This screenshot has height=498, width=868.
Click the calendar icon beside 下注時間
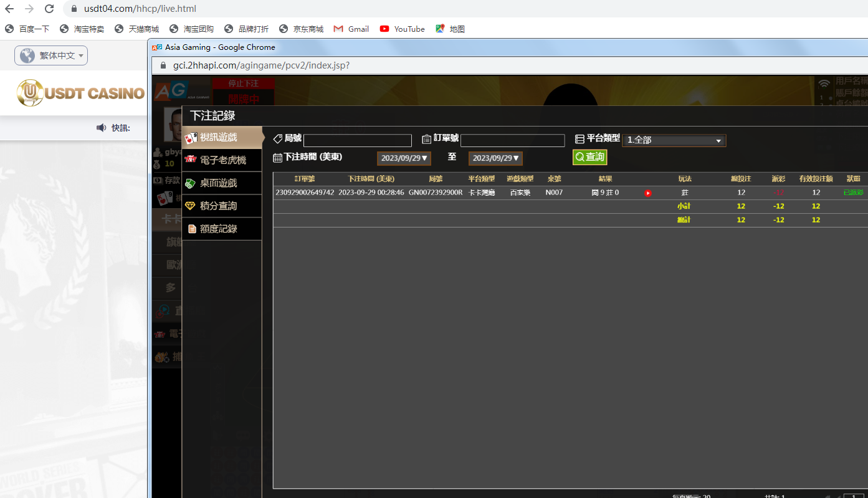278,158
